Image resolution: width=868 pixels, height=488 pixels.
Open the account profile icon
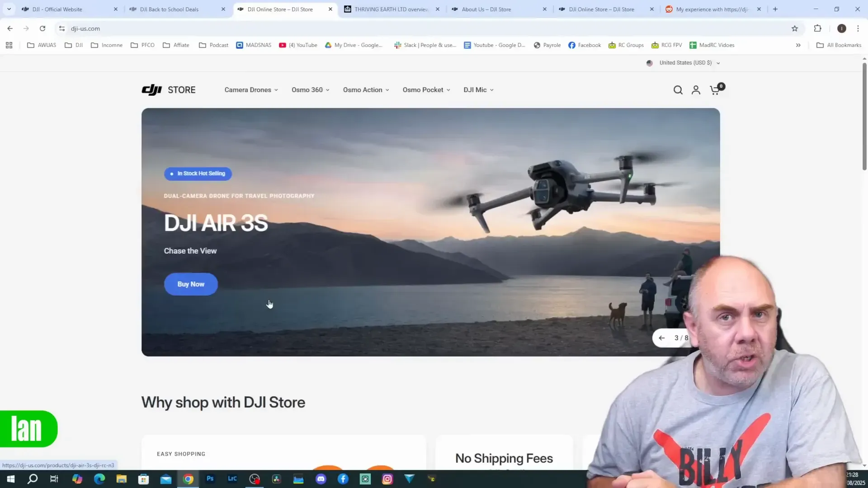tap(696, 90)
